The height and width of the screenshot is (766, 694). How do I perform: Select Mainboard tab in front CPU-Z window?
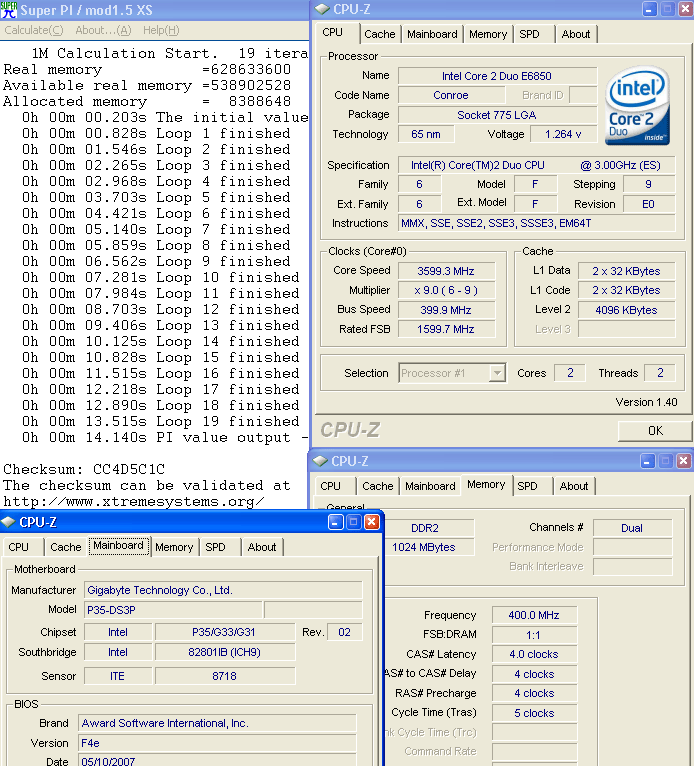(119, 545)
